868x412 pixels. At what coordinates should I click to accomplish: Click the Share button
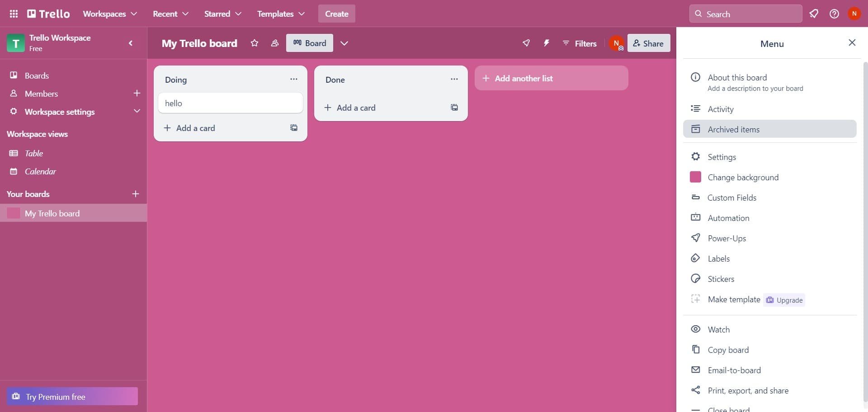[x=648, y=43]
